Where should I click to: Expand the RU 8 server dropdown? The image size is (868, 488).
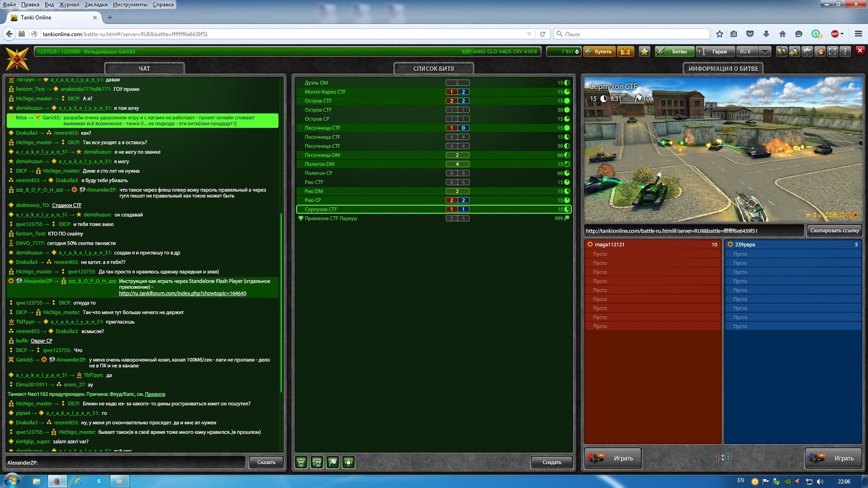point(765,52)
